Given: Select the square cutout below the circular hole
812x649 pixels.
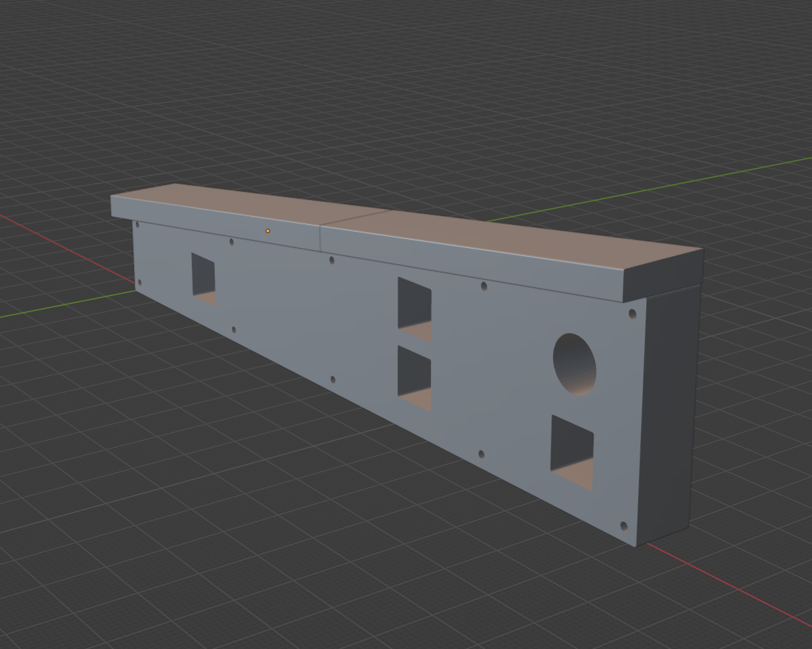Looking at the screenshot, I should (571, 451).
